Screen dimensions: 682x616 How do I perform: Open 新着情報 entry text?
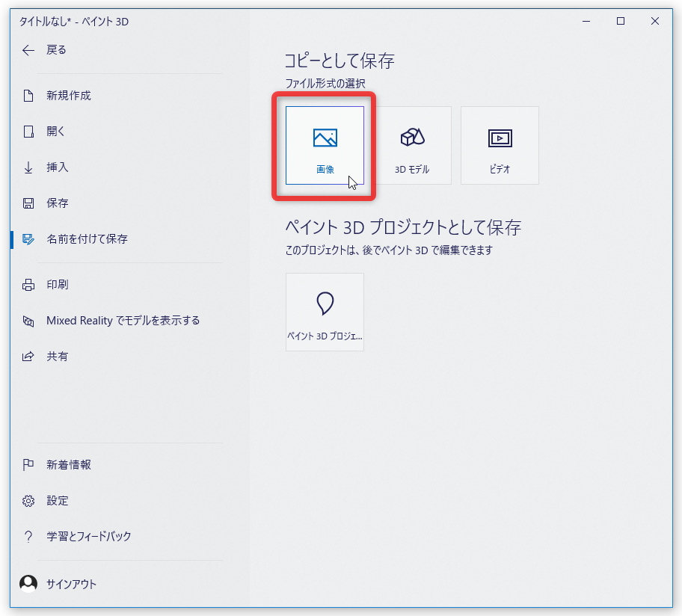[x=69, y=465]
